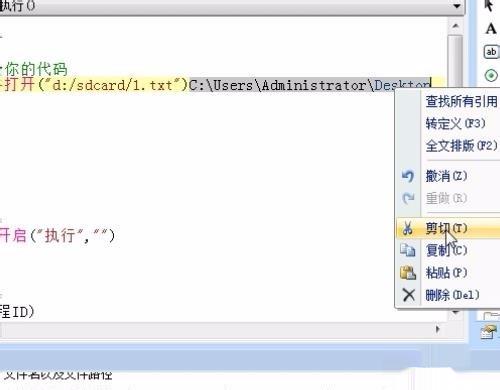Viewport: 500px width, 390px height.
Task: Select the ab text box tool
Action: pos(491,52)
